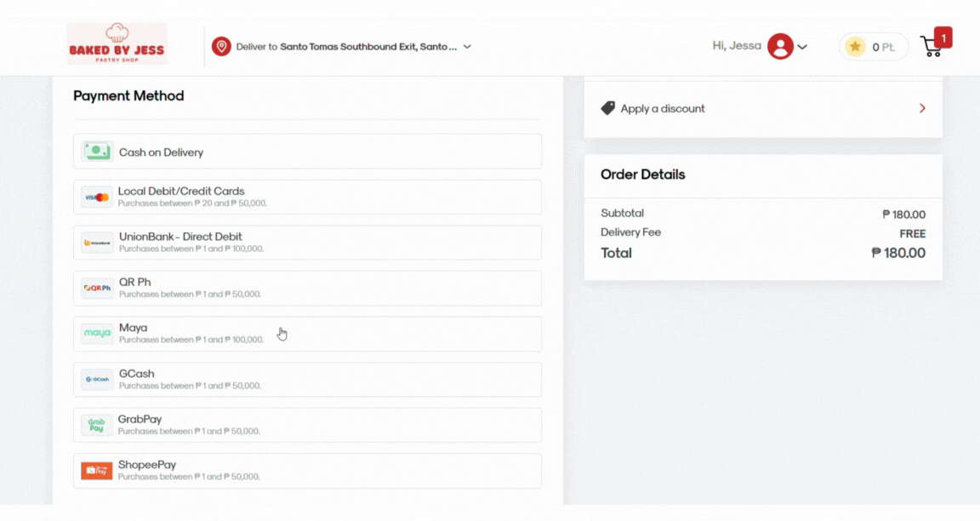This screenshot has height=521, width=980.
Task: Click the Total ₱ 180.00 amount
Action: (x=898, y=253)
